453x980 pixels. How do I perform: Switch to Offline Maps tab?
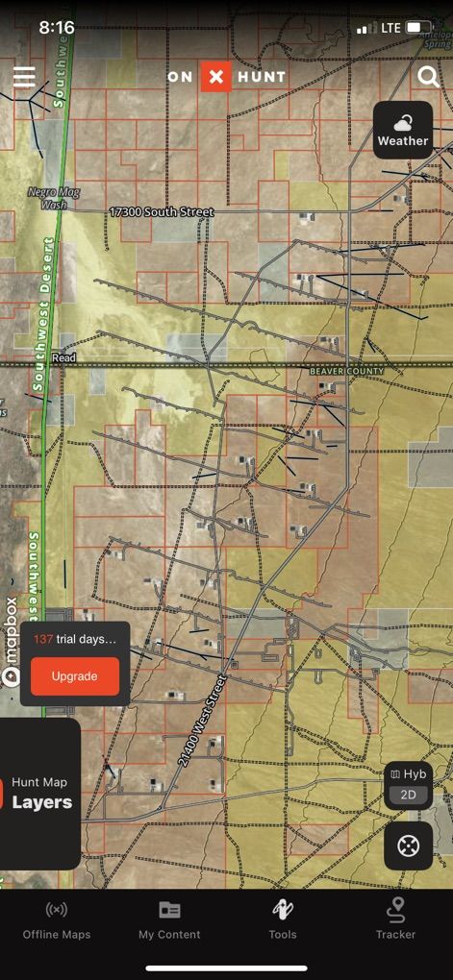point(57,921)
